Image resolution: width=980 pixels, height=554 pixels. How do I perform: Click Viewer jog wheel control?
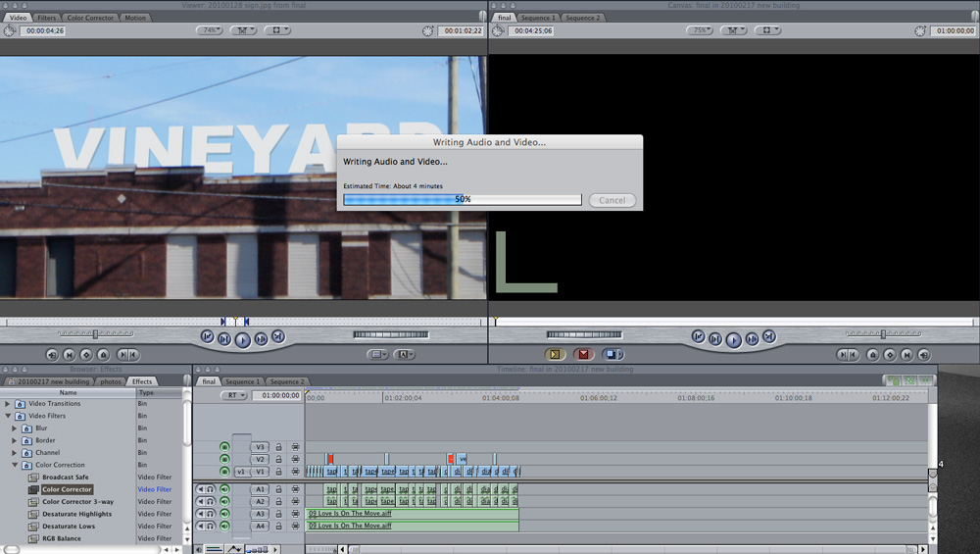coord(391,334)
